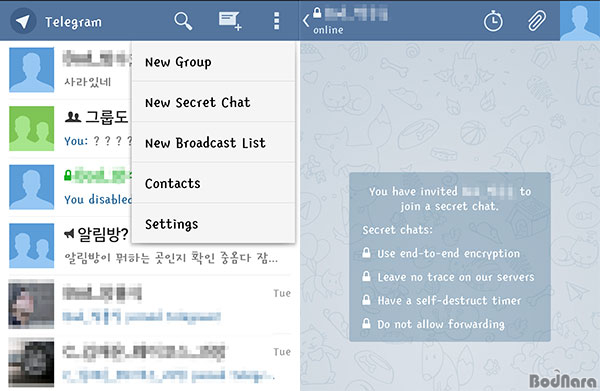The height and width of the screenshot is (391, 600).
Task: Click the 'online' status text
Action: coord(328,30)
